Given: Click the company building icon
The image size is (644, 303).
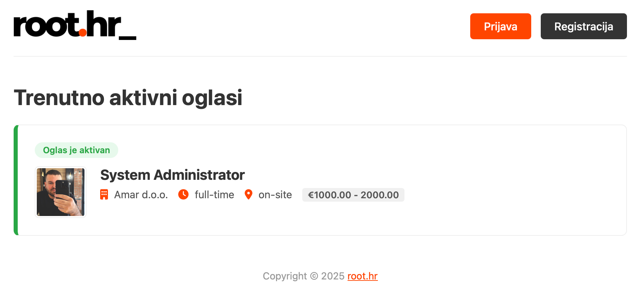Looking at the screenshot, I should tap(104, 194).
